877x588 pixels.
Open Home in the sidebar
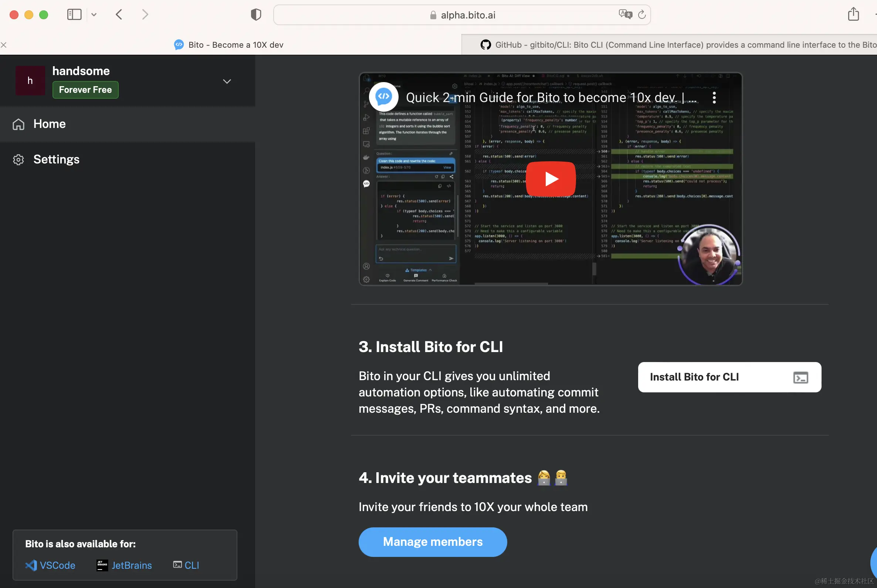128,124
